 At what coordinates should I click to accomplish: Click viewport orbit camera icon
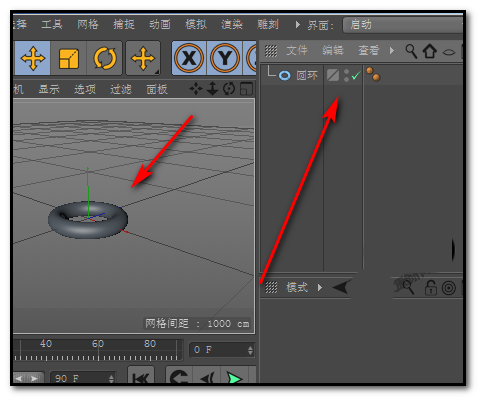(229, 89)
